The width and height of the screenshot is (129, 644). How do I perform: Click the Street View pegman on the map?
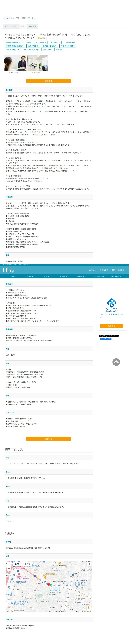pyautogui.click(x=88, y=608)
